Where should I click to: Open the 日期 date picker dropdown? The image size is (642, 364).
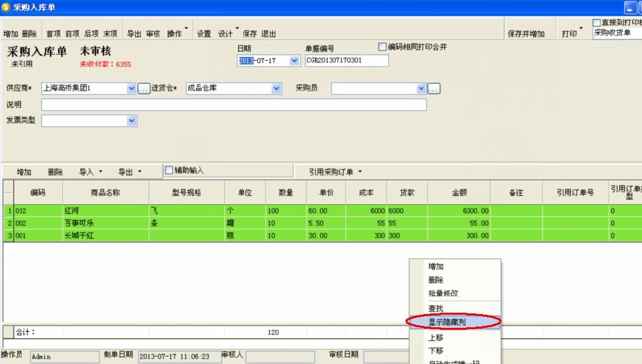tap(294, 61)
